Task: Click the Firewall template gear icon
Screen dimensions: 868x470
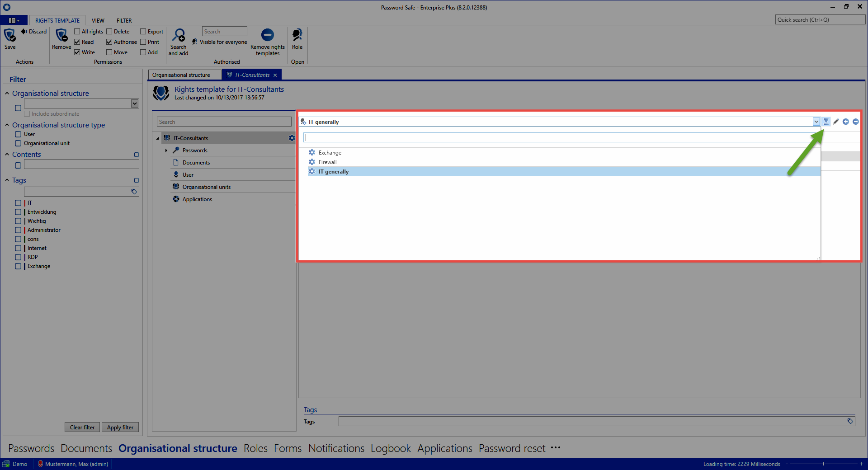Action: pos(312,162)
